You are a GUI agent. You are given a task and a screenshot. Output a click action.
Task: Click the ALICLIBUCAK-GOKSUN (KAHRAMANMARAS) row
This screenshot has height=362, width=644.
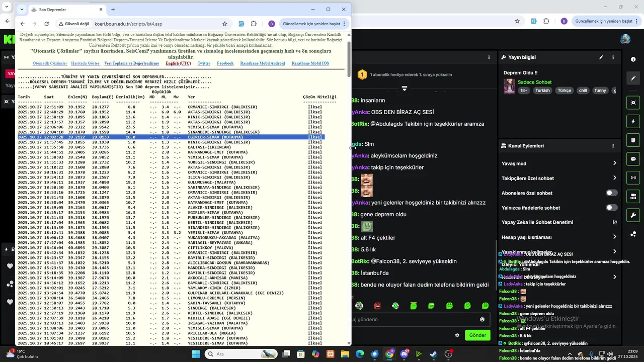(x=171, y=263)
